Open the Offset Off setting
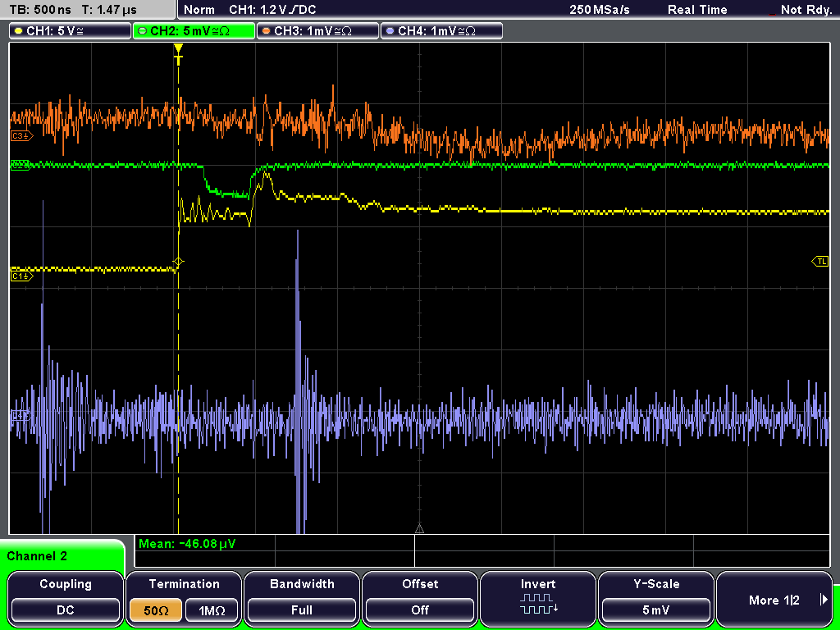The image size is (840, 630). coord(420,609)
